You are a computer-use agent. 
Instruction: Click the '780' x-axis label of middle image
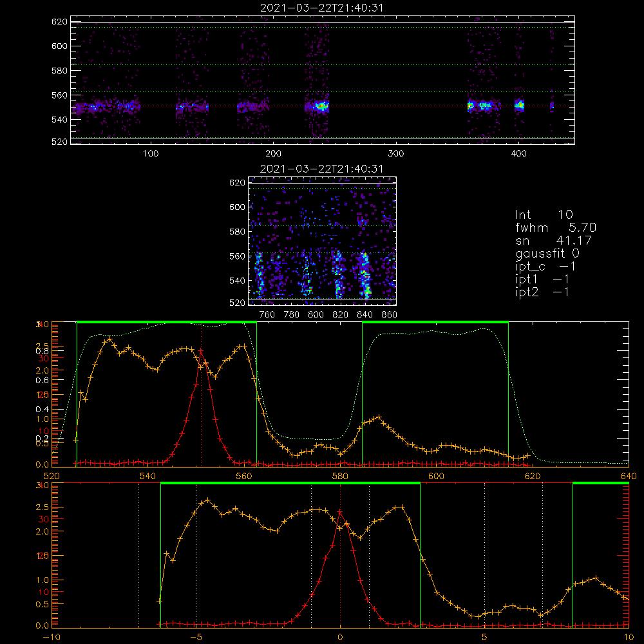(x=292, y=315)
